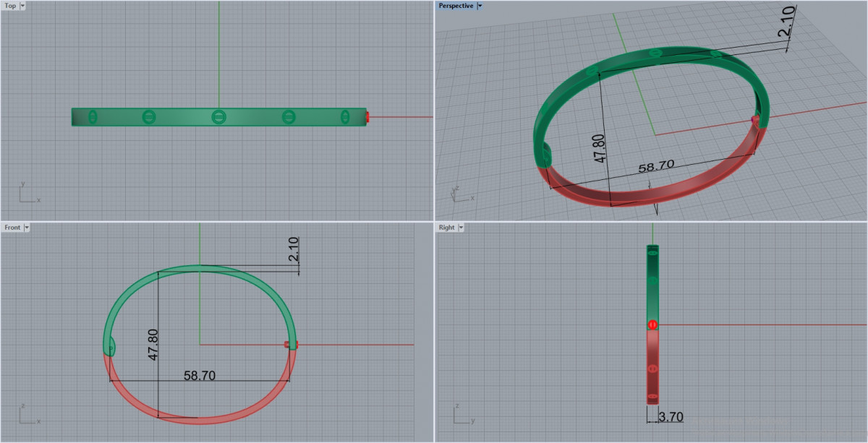This screenshot has width=868, height=443.
Task: Click the axis icon in Top viewport corner
Action: (x=29, y=194)
